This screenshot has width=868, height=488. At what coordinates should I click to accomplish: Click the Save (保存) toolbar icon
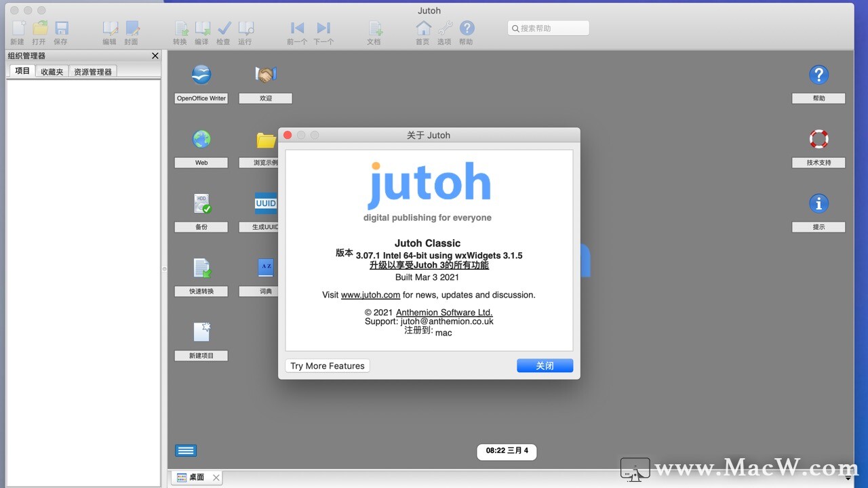click(62, 28)
